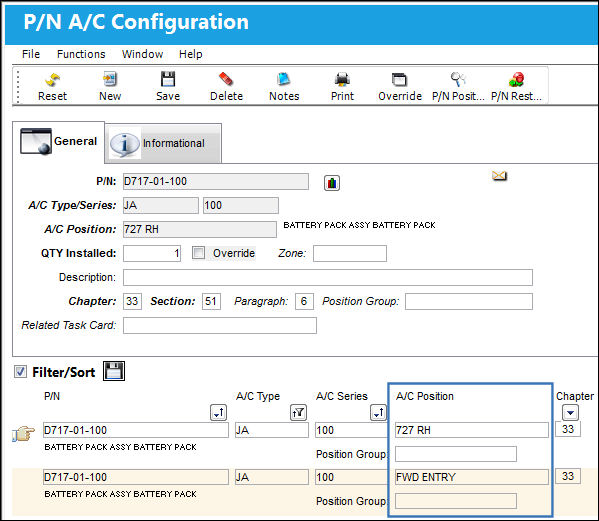Click the P/N field showing D717-01-100
This screenshot has height=521, width=599.
[215, 181]
